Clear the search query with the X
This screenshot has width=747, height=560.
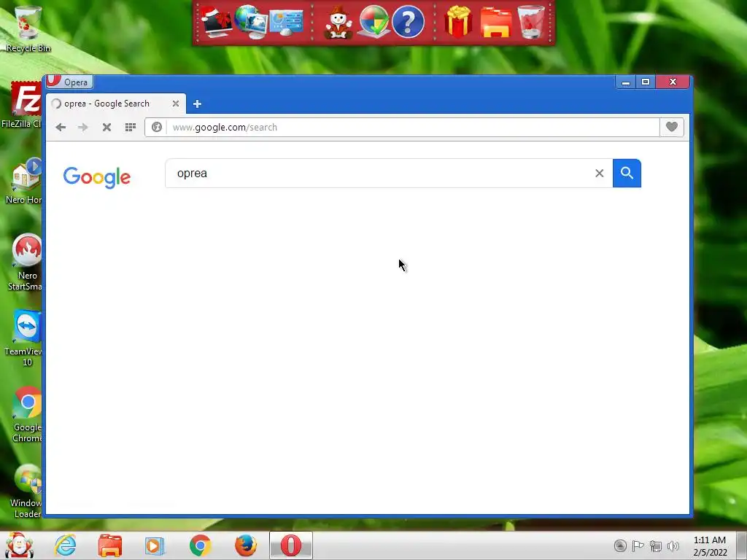(x=600, y=174)
